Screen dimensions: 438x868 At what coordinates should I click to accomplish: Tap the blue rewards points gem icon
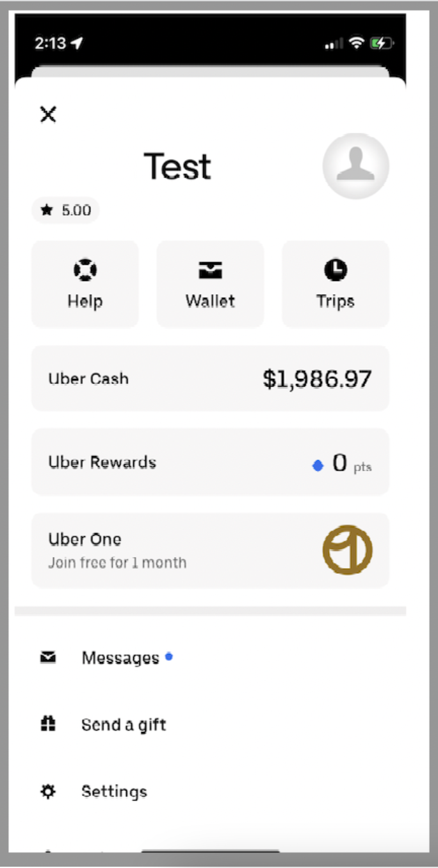(318, 466)
